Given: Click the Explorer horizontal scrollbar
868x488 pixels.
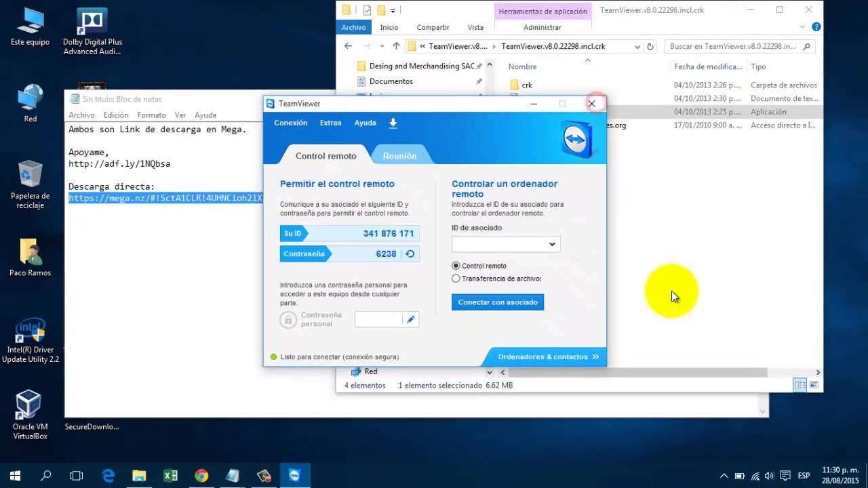Looking at the screenshot, I should tap(637, 372).
